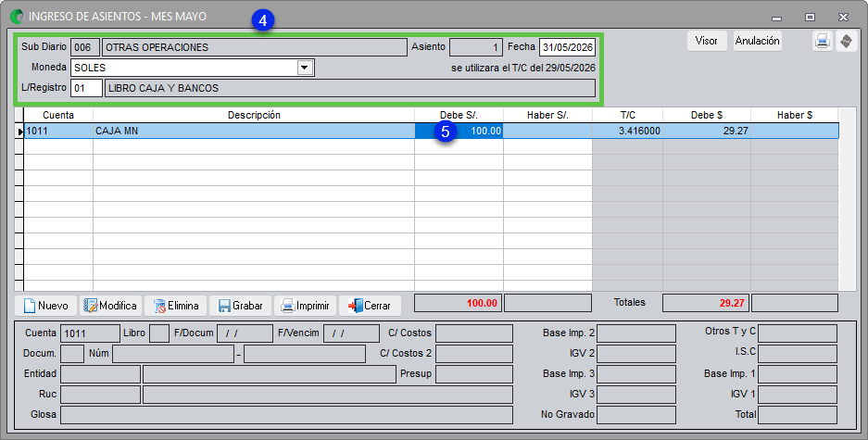
Task: Click the OTRAS OPERACIONES field
Action: pos(255,47)
